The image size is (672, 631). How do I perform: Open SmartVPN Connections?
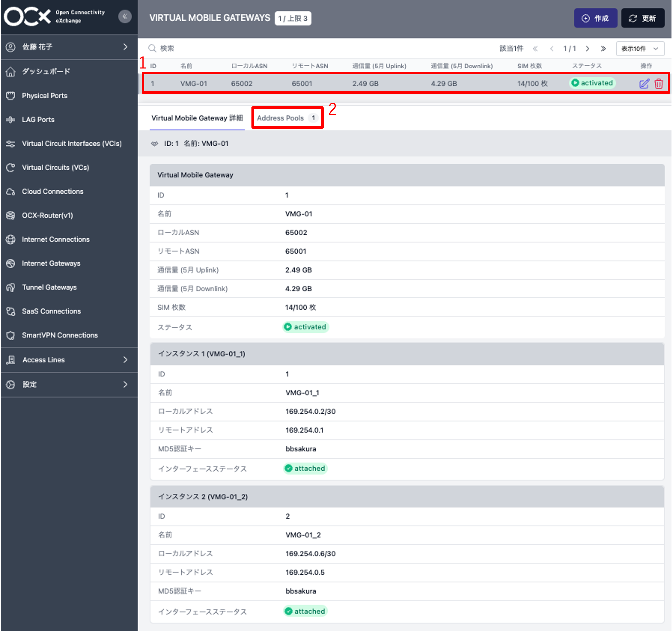(60, 335)
